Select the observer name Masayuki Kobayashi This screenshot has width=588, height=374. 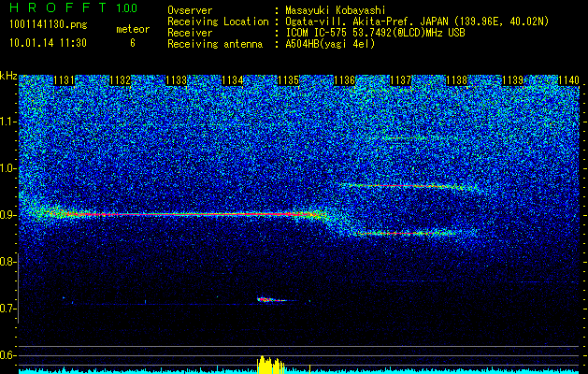[336, 10]
